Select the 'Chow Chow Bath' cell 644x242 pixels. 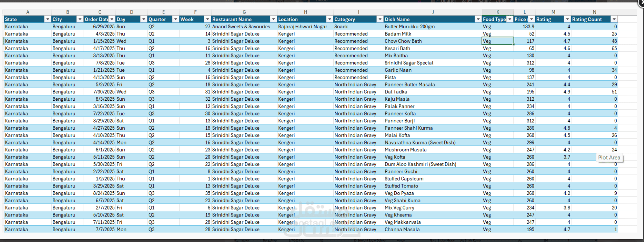(x=433, y=41)
